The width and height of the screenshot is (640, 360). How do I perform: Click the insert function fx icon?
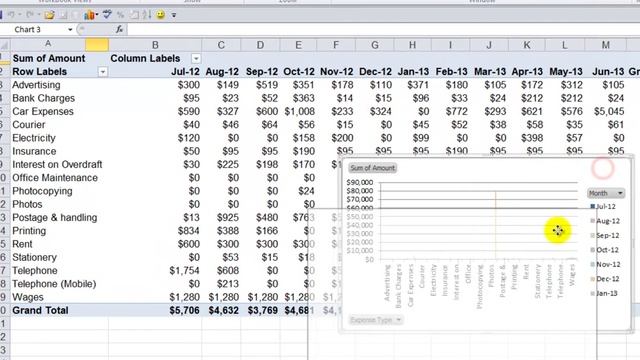pos(119,29)
